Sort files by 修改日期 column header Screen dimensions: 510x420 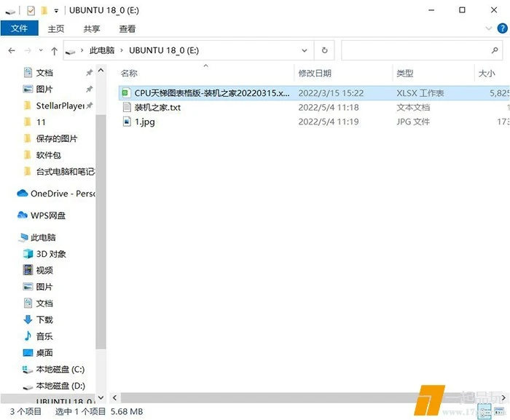(x=315, y=73)
